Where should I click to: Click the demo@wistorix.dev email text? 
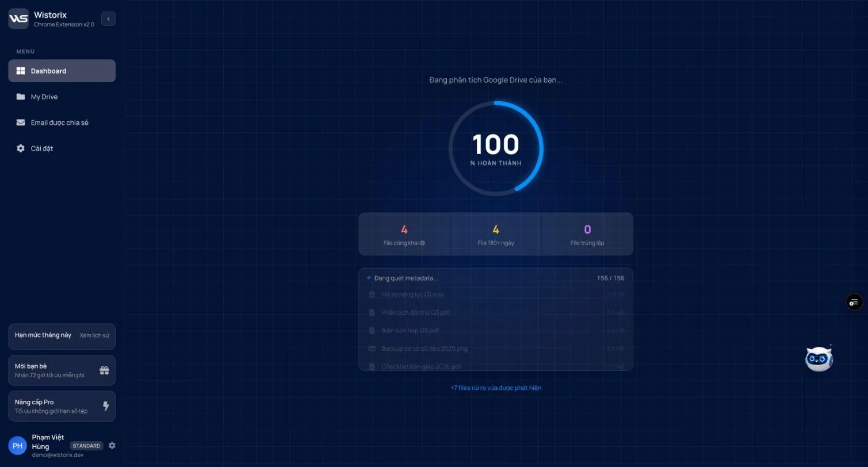pos(58,455)
